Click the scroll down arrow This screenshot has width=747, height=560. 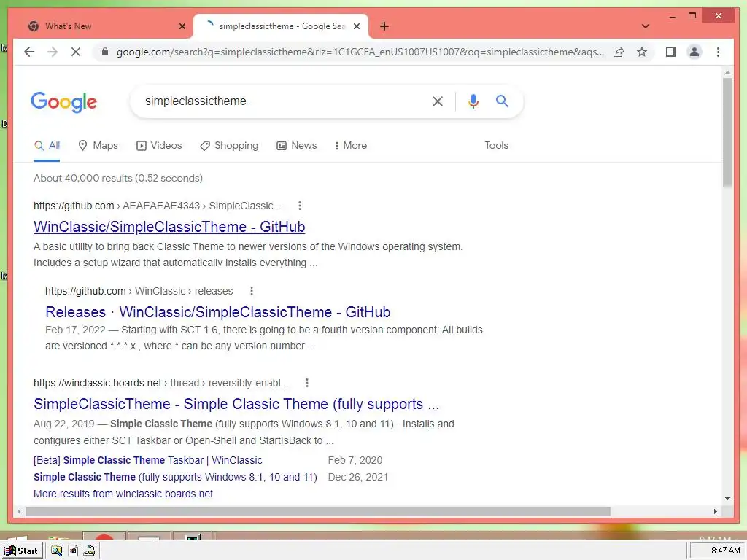pos(727,499)
